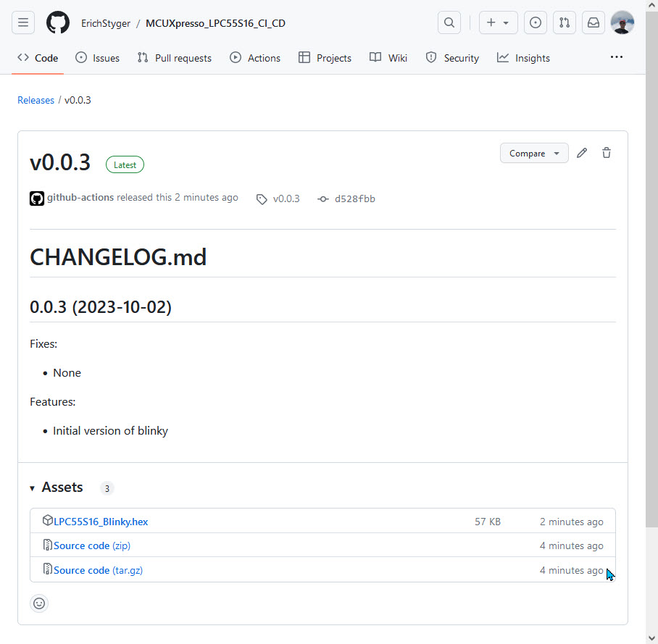658x644 pixels.
Task: Delete release with the trash icon
Action: click(x=607, y=153)
